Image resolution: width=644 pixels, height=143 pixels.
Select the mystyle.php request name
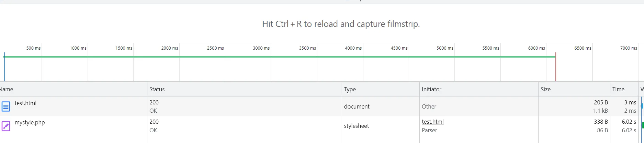[30, 122]
